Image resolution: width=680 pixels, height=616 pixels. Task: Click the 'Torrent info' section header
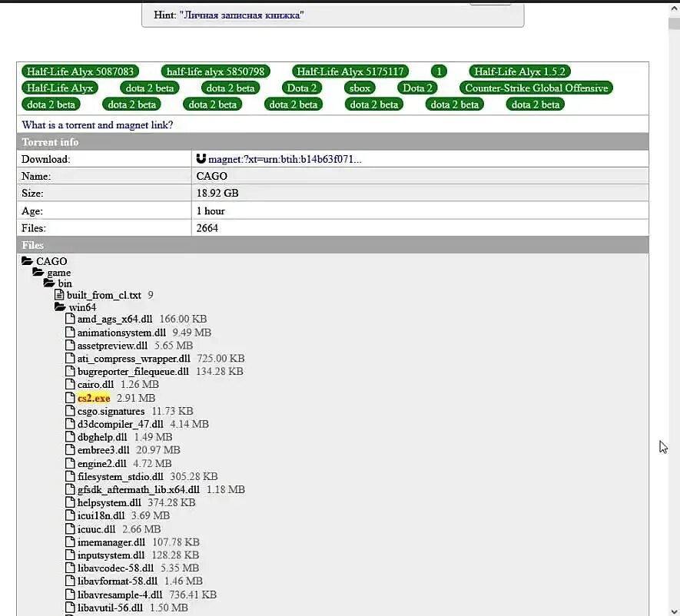tap(333, 142)
